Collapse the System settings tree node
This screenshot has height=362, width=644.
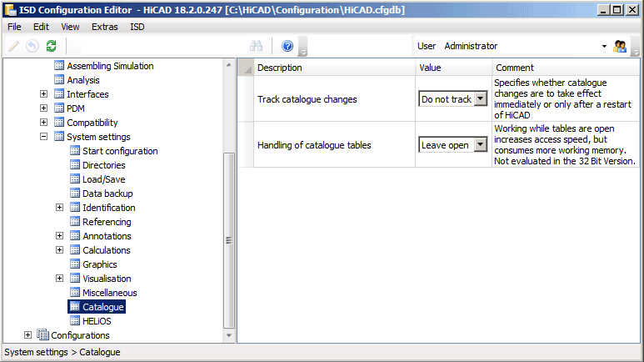[x=43, y=137]
